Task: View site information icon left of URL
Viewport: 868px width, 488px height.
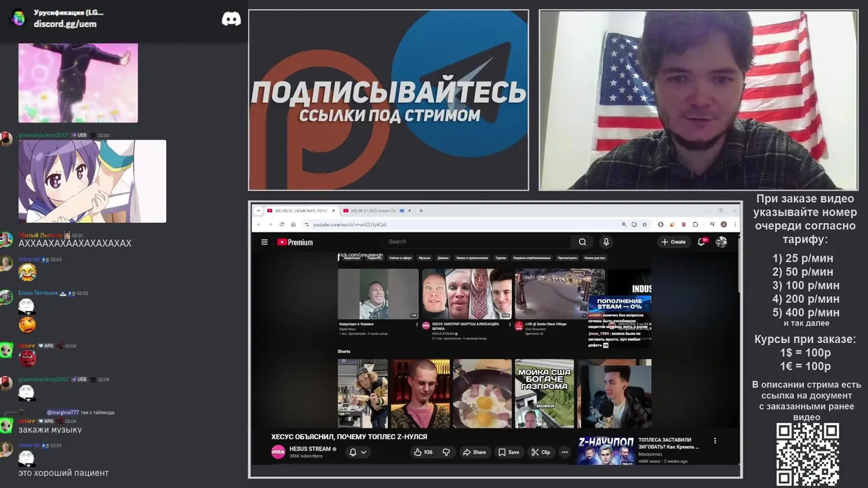Action: coord(307,224)
